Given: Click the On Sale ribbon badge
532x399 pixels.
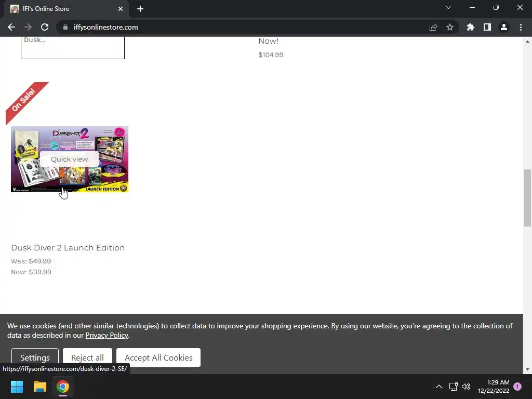Looking at the screenshot, I should coord(24,101).
